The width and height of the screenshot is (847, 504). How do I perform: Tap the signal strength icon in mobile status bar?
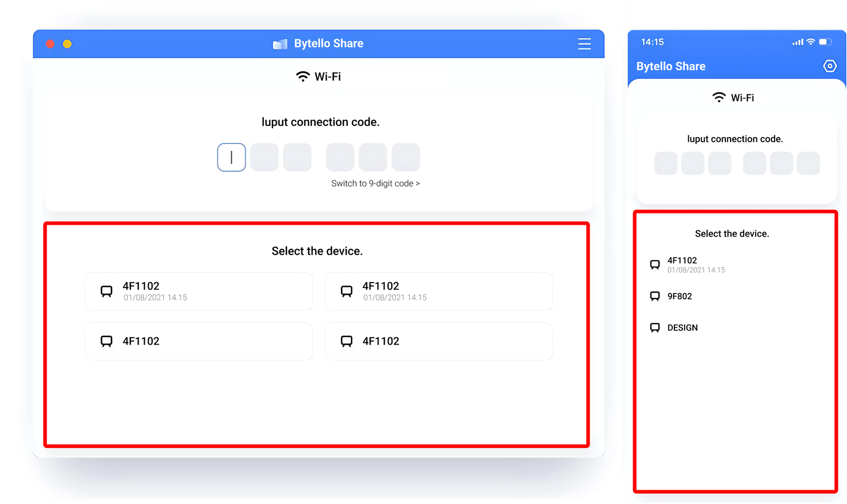coord(797,42)
